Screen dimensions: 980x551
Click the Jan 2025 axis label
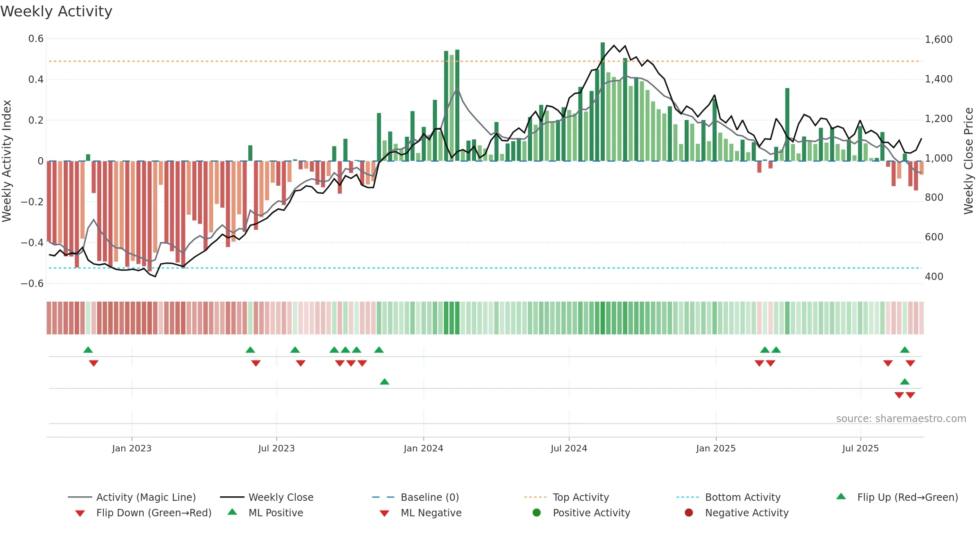pos(716,448)
